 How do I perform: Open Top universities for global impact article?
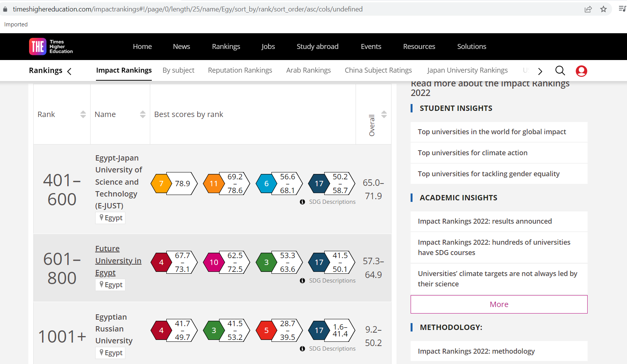point(499,132)
